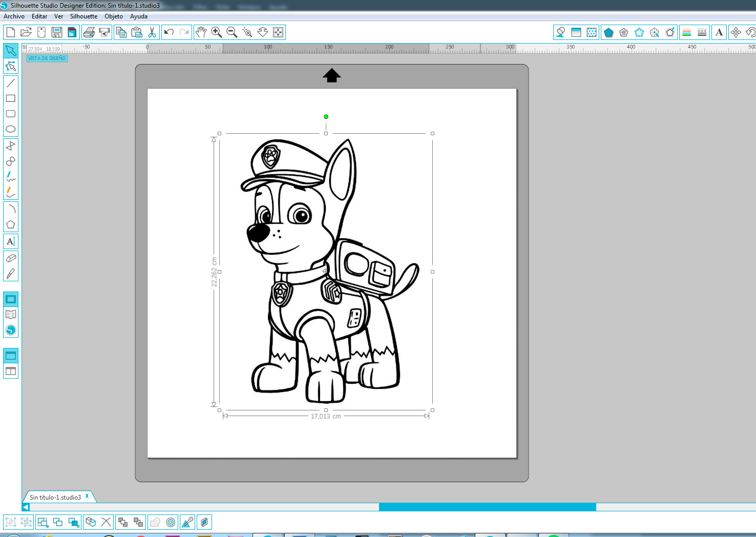Select the zoom selection tool

[x=247, y=32]
